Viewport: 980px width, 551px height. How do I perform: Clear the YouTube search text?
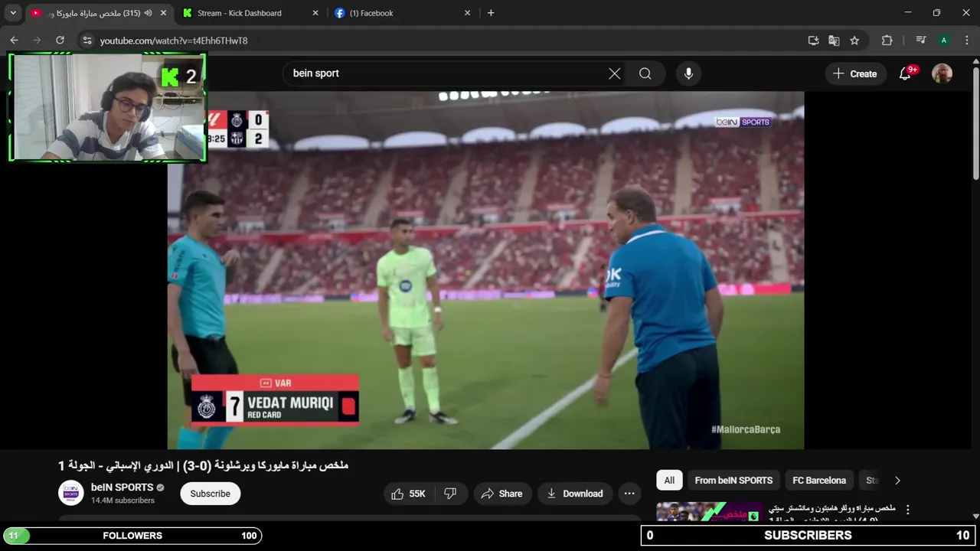coord(614,73)
